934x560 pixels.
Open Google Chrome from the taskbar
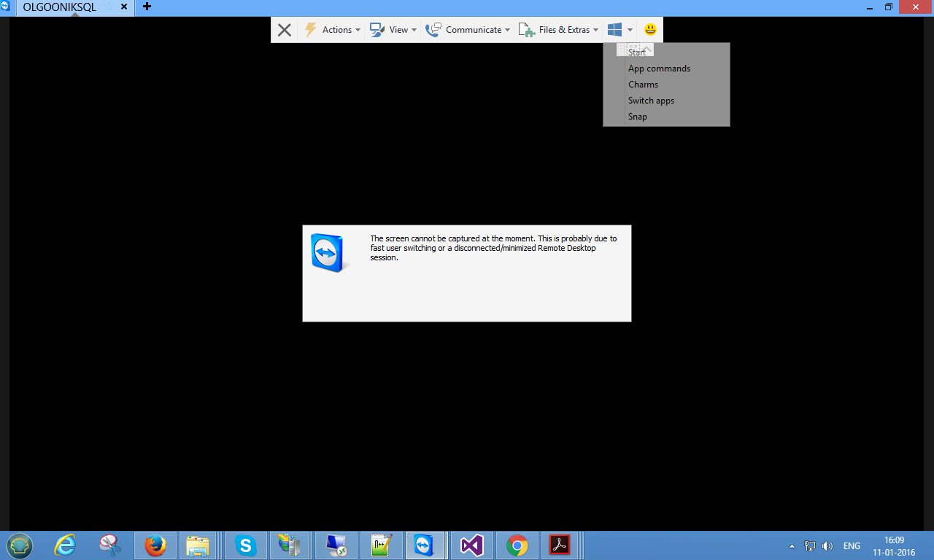pos(517,545)
